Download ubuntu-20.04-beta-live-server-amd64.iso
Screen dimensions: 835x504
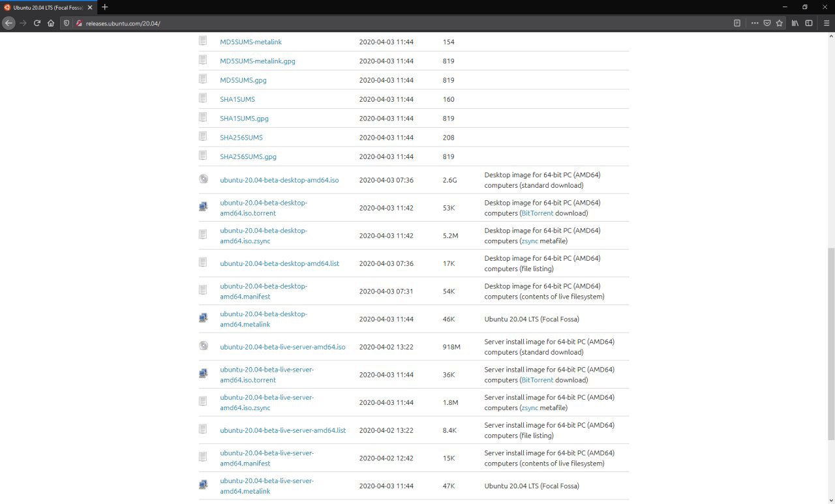coord(282,347)
